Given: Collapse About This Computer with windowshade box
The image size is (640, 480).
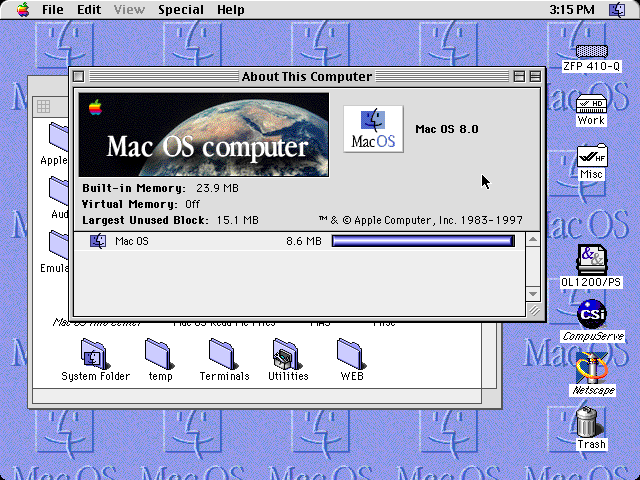Looking at the screenshot, I should pyautogui.click(x=535, y=76).
